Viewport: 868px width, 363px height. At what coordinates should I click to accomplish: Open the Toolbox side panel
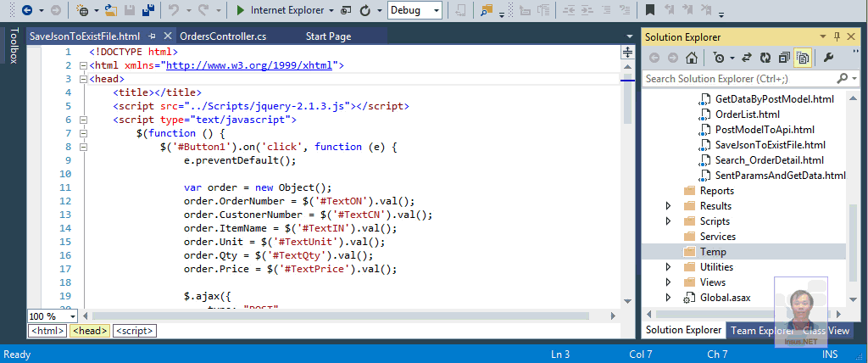click(14, 46)
